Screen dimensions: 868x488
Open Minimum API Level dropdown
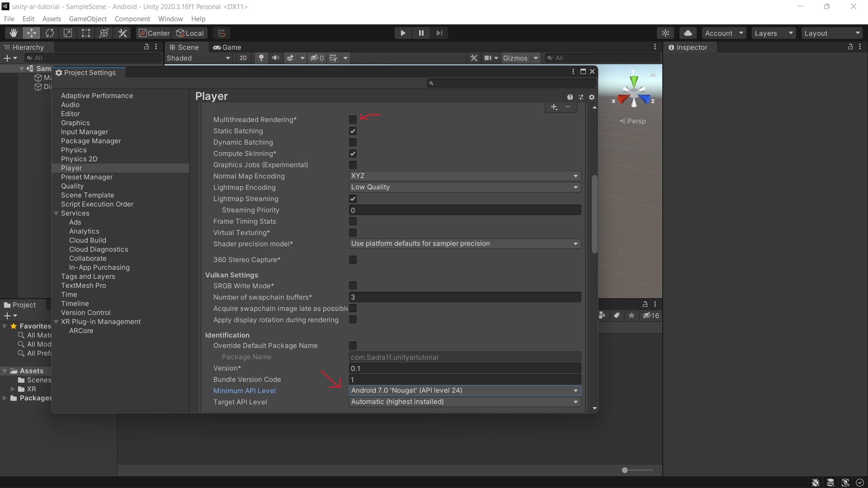[x=465, y=390]
